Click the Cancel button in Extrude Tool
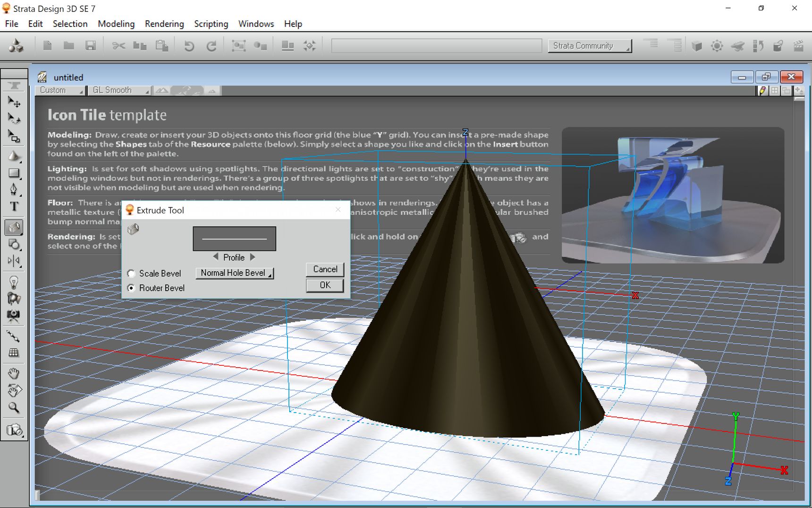 tap(325, 269)
